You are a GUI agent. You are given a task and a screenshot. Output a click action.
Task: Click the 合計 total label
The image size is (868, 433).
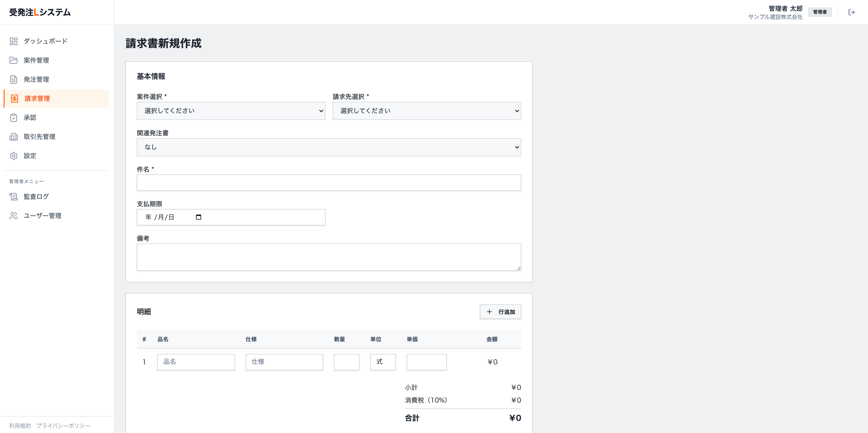(x=412, y=418)
